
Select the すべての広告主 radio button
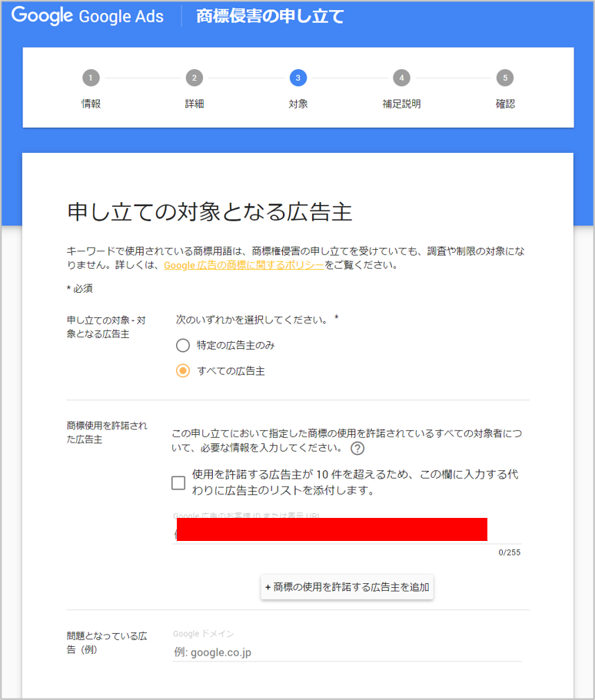click(183, 371)
